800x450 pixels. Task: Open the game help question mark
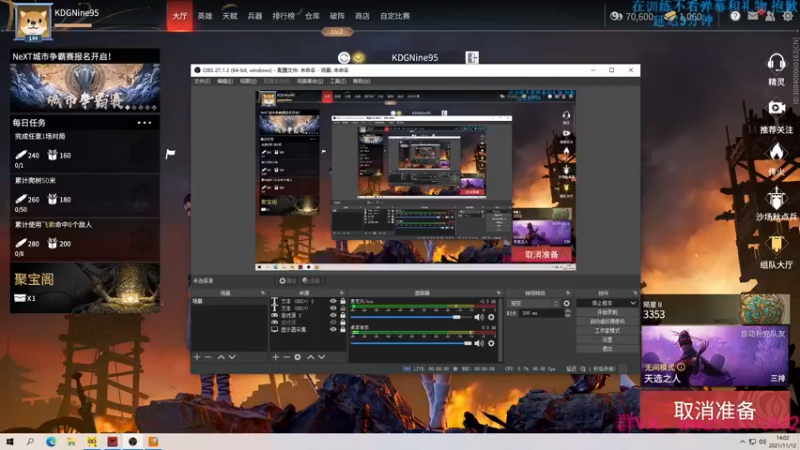(735, 16)
